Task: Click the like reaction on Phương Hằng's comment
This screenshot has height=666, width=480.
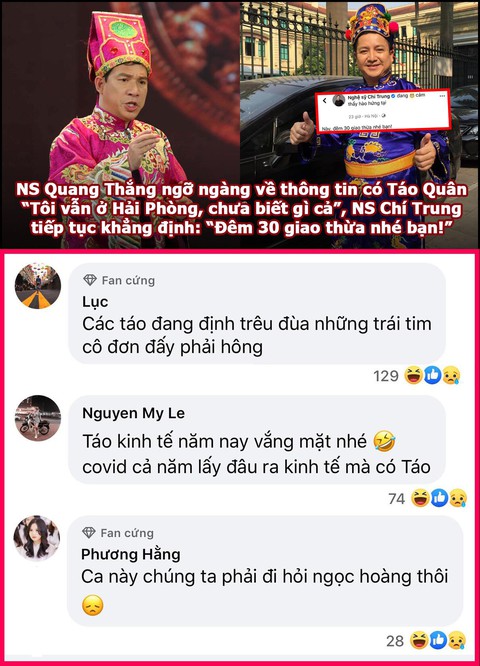Action: click(x=438, y=641)
